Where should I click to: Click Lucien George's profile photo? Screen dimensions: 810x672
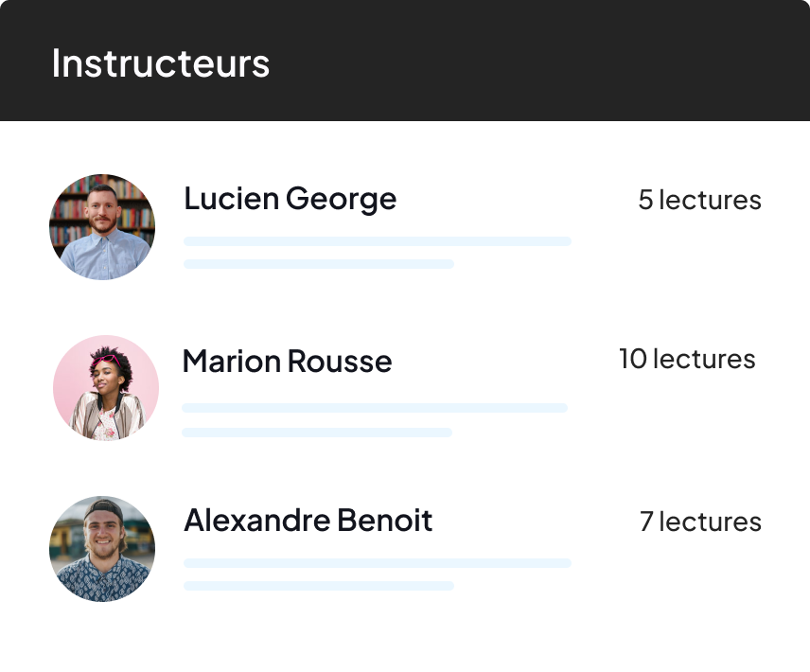pos(102,227)
